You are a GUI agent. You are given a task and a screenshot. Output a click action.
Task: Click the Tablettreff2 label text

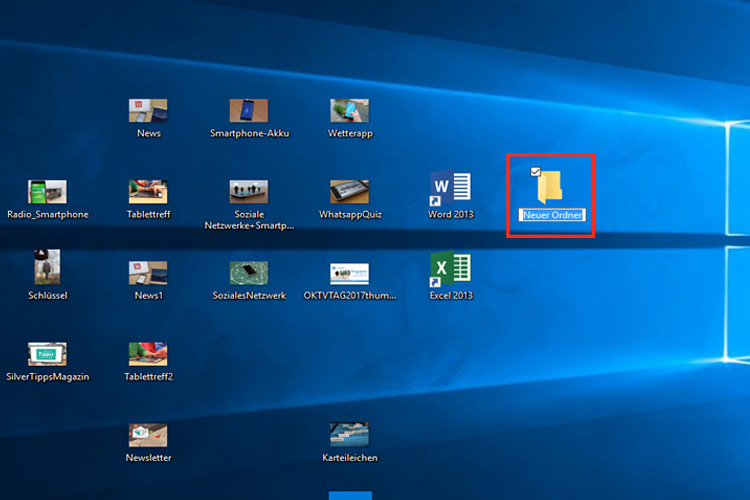pos(148,377)
